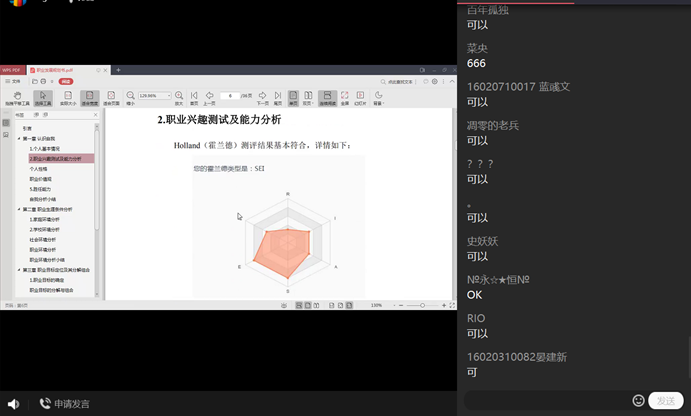
Task: Enter fullscreen (全屏) view mode
Action: (x=344, y=97)
